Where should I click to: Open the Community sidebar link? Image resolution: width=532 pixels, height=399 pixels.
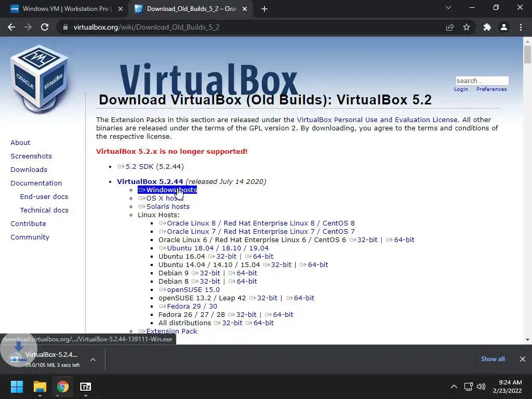(30, 237)
